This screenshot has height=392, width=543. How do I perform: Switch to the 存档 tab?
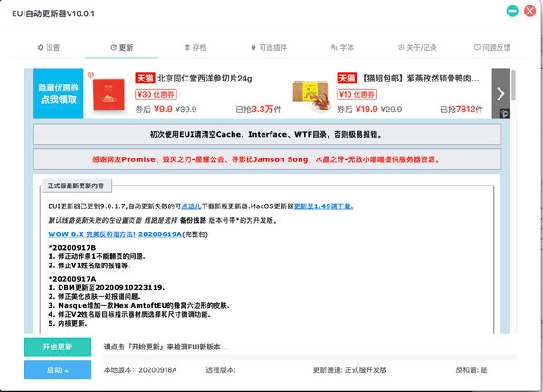[193, 46]
